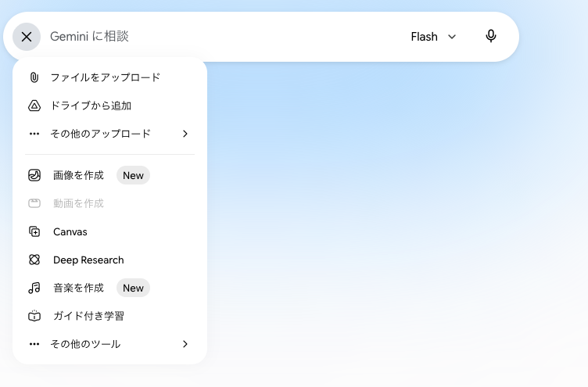Screen dimensions: 588x387
Task: Click the music note icon
Action: coord(34,288)
